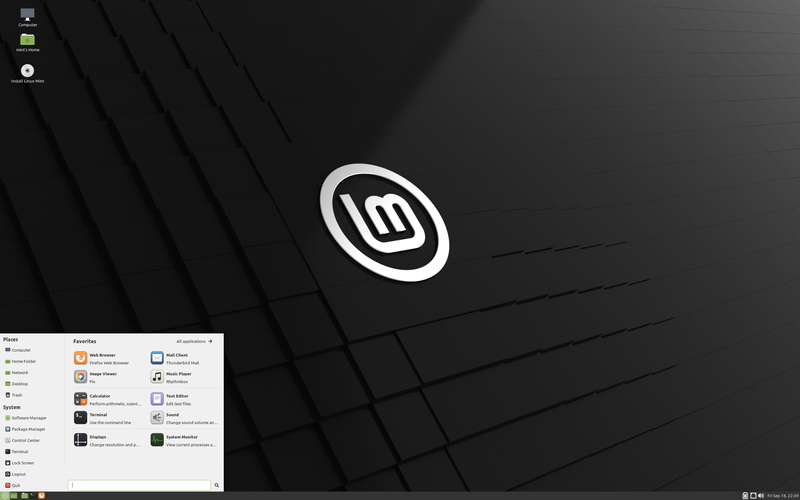The height and width of the screenshot is (500, 800).
Task: Click the Linux Mint menu button in panel
Action: point(5,495)
